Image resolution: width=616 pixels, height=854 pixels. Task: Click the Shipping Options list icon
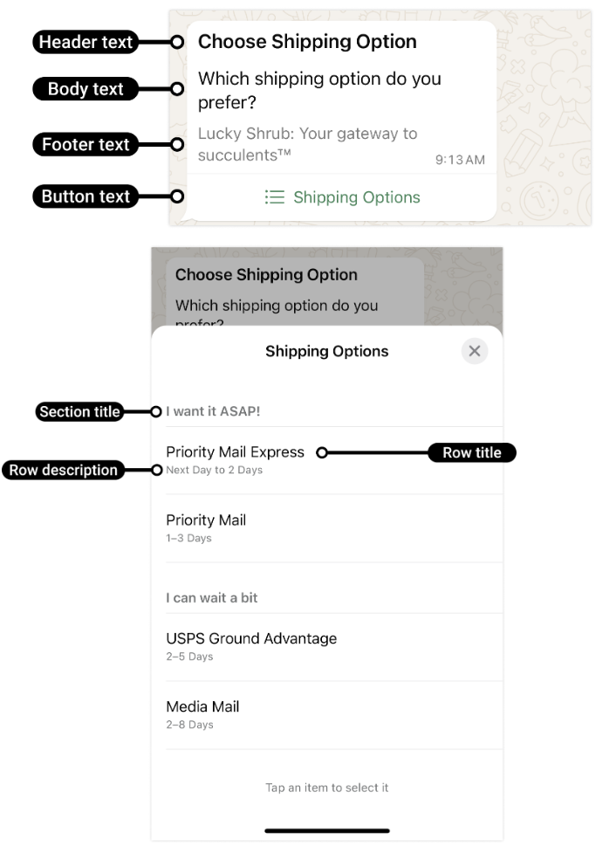tap(275, 197)
